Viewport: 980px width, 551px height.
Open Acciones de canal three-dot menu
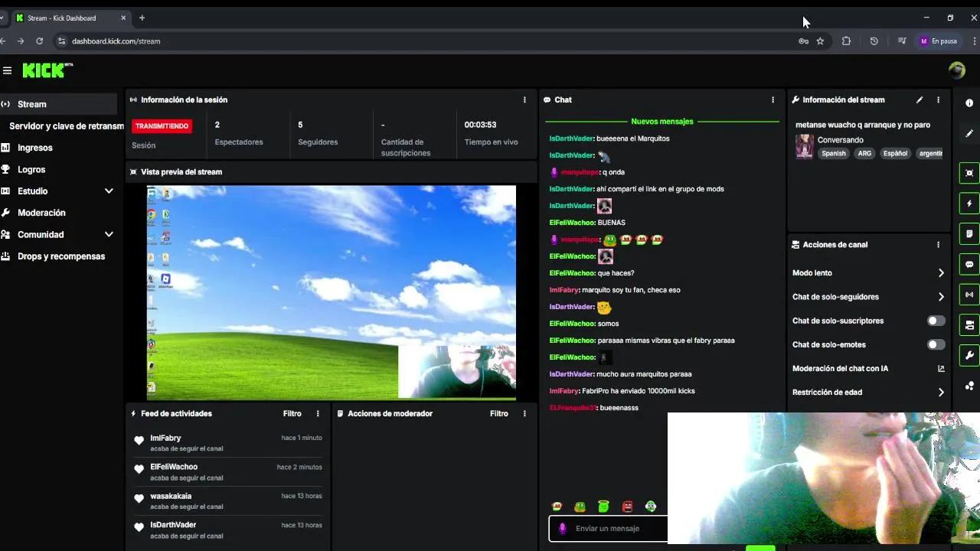pyautogui.click(x=938, y=245)
